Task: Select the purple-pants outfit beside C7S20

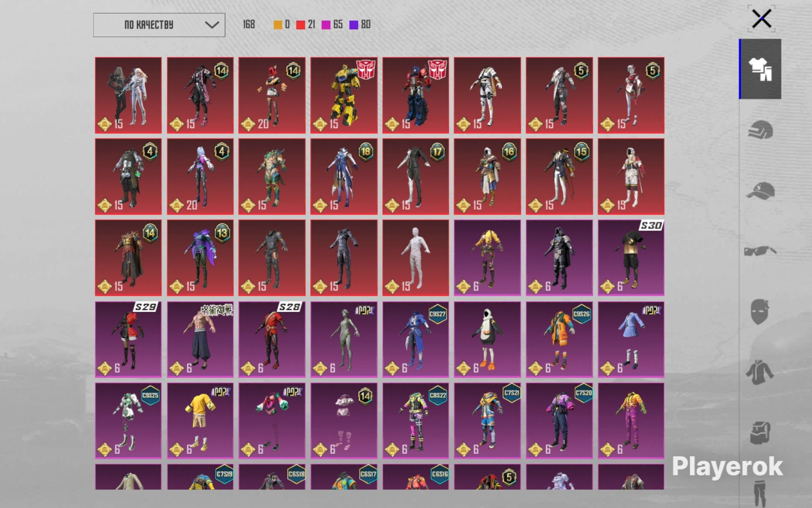Action: (631, 421)
